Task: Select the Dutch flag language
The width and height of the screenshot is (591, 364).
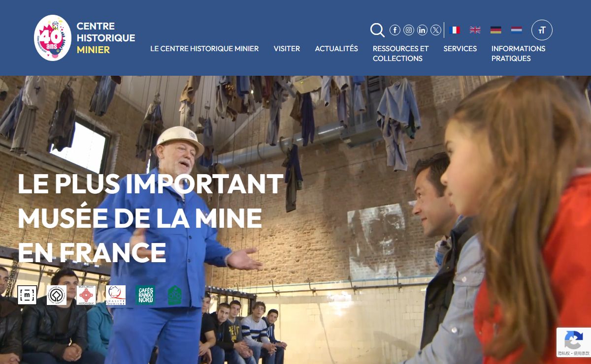Action: [517, 30]
